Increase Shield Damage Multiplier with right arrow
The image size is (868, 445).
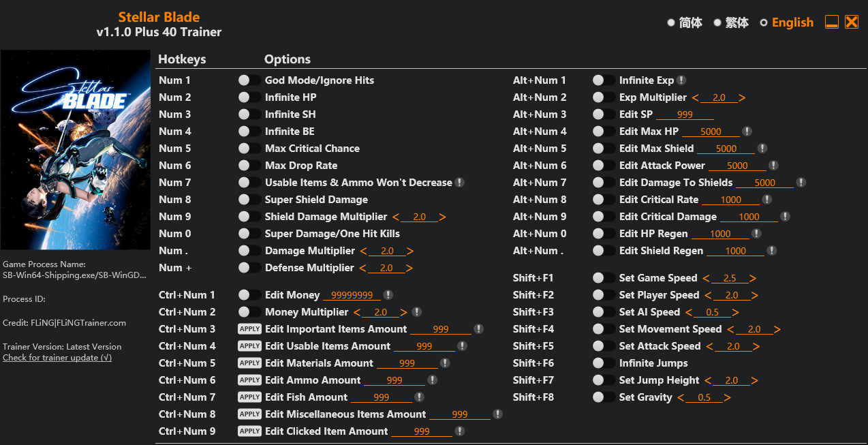pyautogui.click(x=443, y=217)
